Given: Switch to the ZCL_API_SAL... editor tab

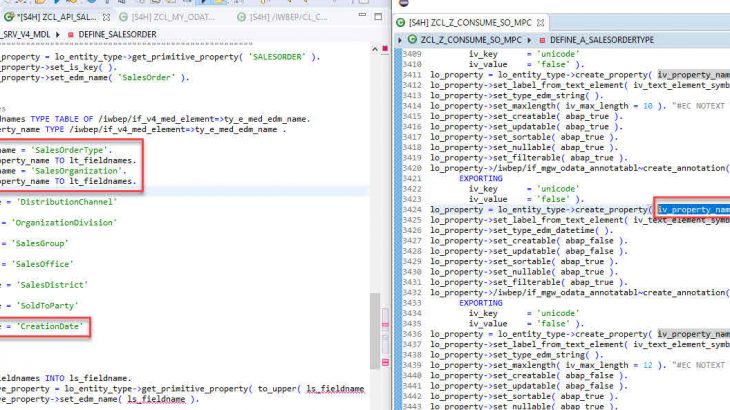Looking at the screenshot, I should coord(56,17).
